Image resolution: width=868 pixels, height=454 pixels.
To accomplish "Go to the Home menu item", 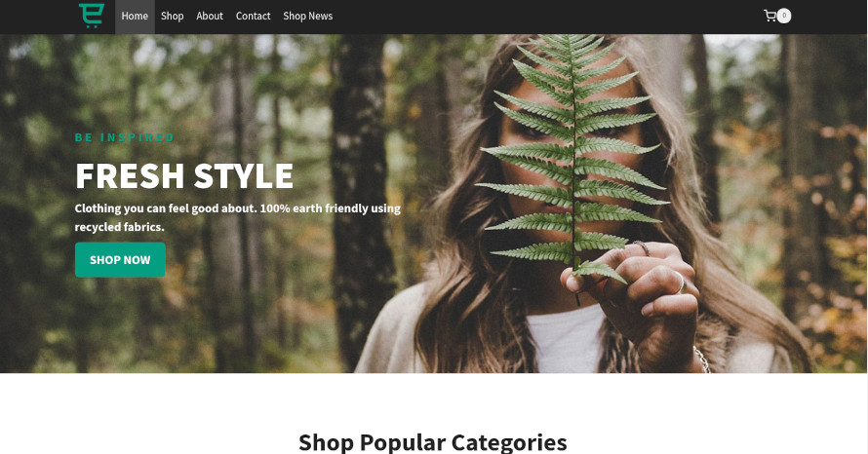I will point(135,16).
